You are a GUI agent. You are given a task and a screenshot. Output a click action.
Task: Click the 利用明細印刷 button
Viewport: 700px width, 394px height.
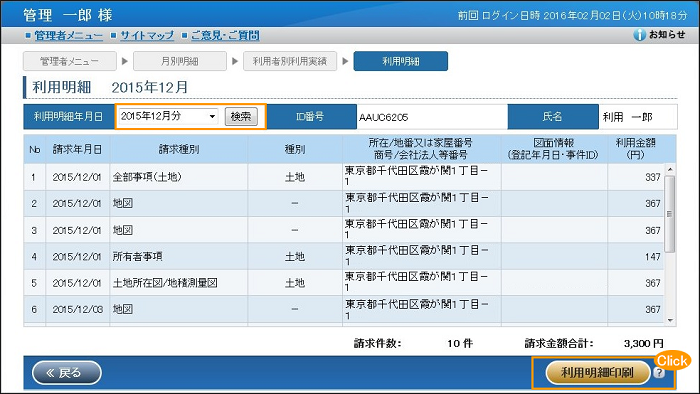pos(597,373)
